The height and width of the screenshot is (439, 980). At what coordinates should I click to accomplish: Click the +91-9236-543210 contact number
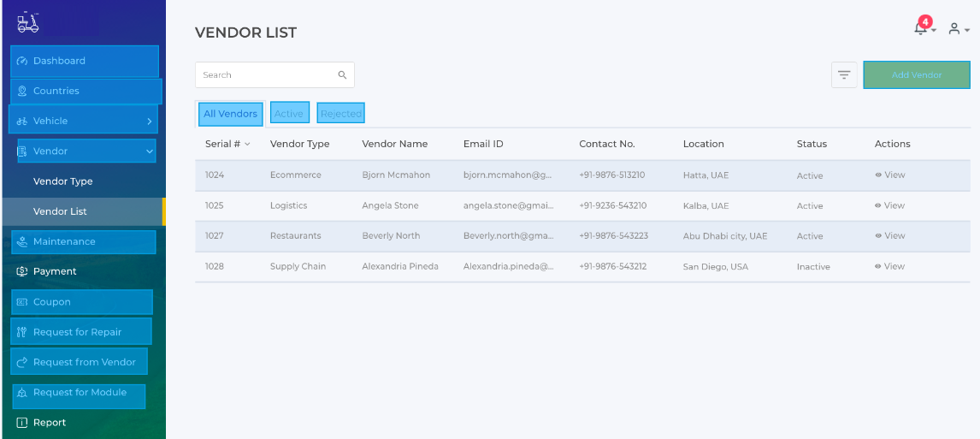pos(612,205)
